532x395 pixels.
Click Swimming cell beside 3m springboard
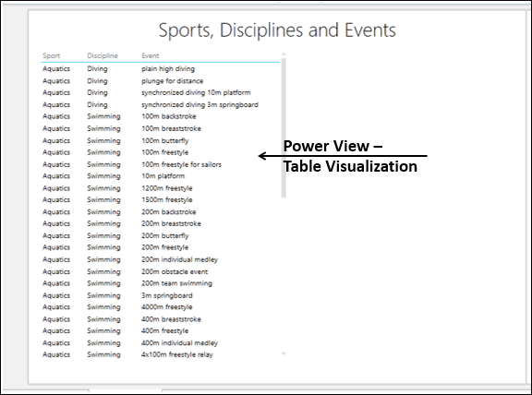click(103, 295)
